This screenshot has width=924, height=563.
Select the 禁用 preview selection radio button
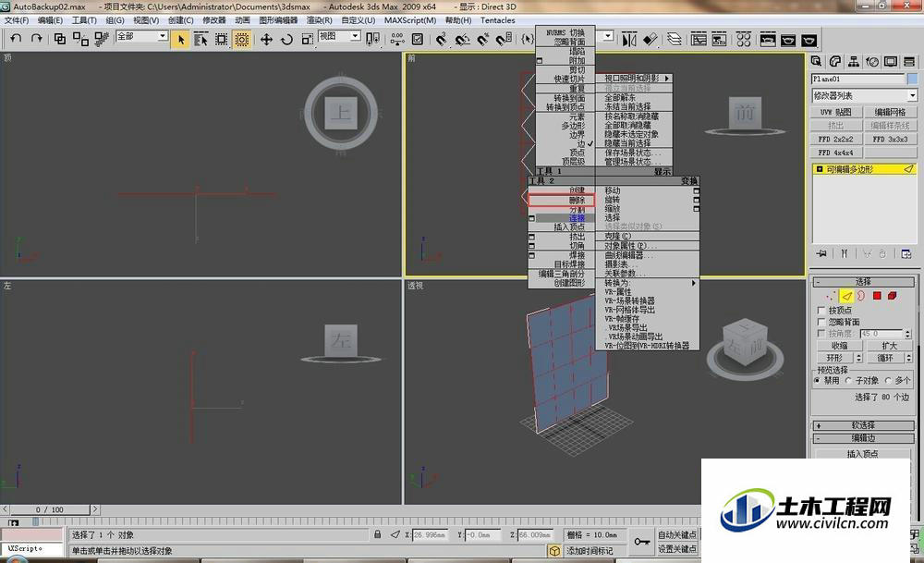pyautogui.click(x=818, y=381)
